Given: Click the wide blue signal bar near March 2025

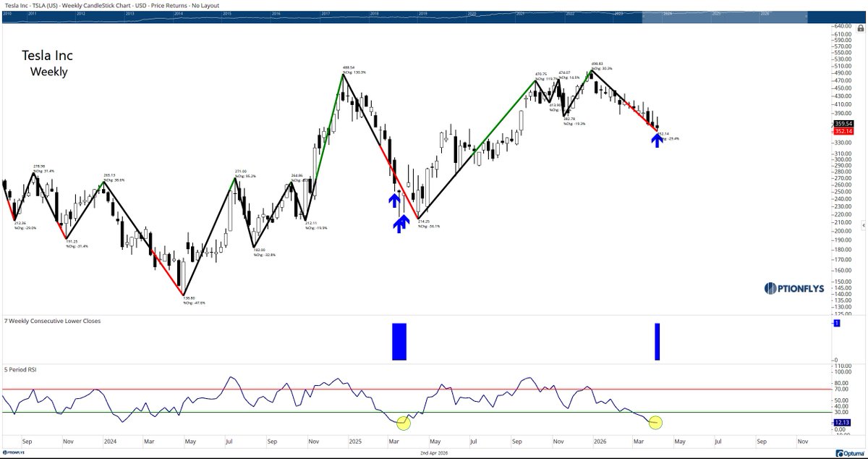Looking at the screenshot, I should [399, 342].
